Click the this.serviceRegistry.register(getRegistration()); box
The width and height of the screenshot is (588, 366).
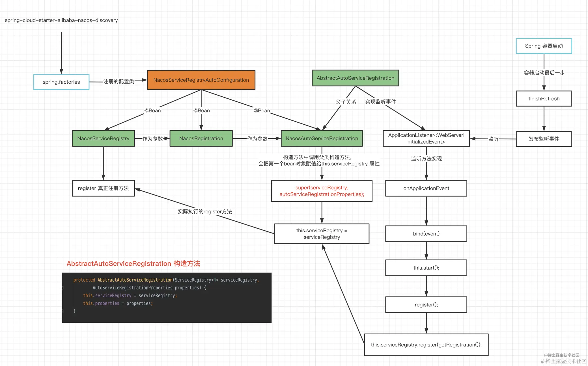pyautogui.click(x=426, y=345)
